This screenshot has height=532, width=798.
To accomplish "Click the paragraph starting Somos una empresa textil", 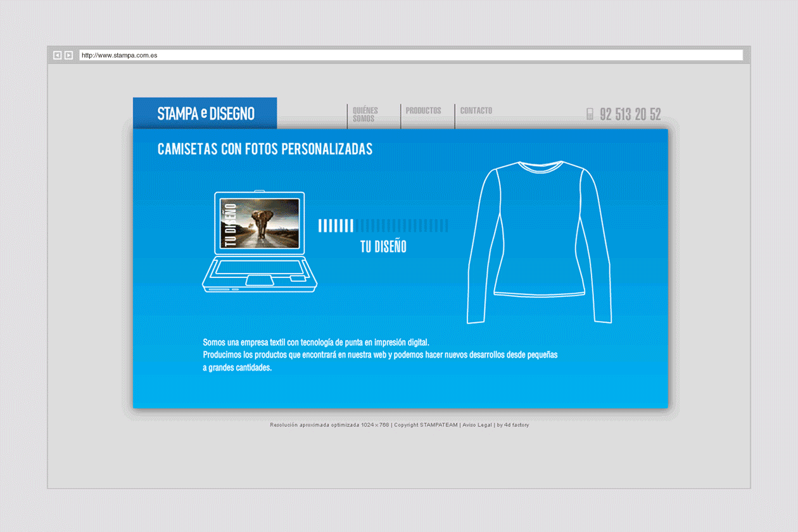I will click(380, 355).
